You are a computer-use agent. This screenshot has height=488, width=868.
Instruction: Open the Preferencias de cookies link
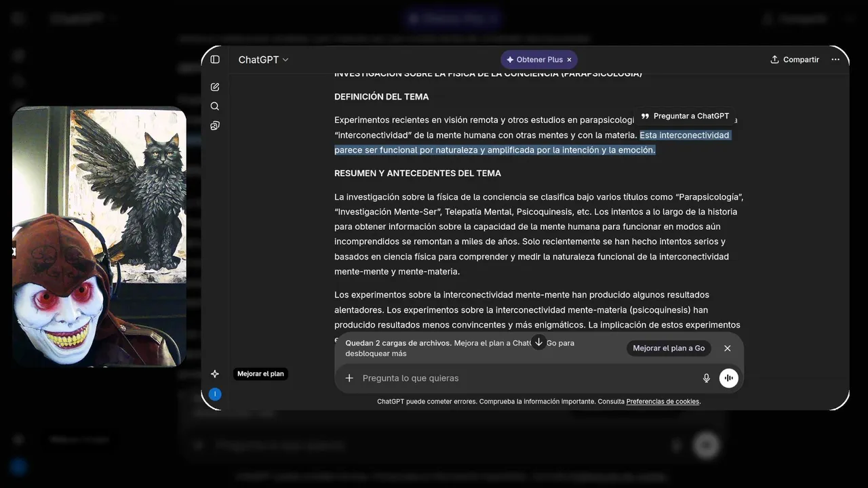663,402
